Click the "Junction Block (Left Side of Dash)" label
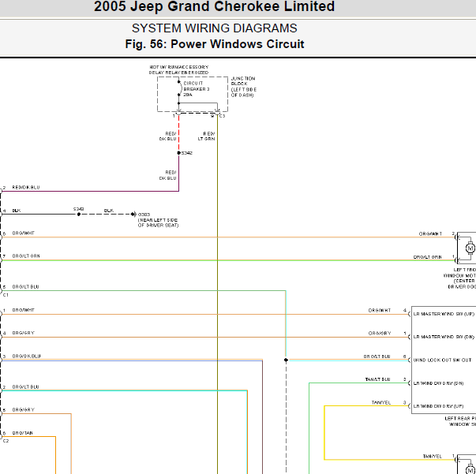Image resolution: width=476 pixels, height=474 pixels. pyautogui.click(x=243, y=87)
